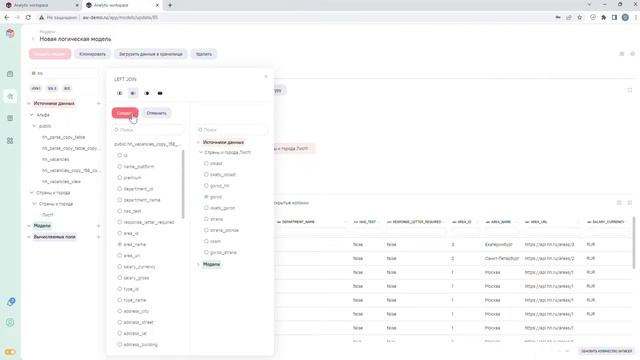The height and width of the screenshot is (360, 640).
Task: Open the four-squares grid icon in the sidebar
Action: tap(10, 140)
